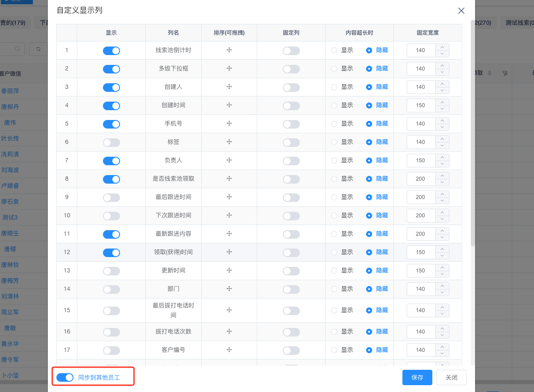Image resolution: width=534 pixels, height=392 pixels.
Task: Click drag-sort handle for 创建人 row
Action: pyautogui.click(x=229, y=87)
